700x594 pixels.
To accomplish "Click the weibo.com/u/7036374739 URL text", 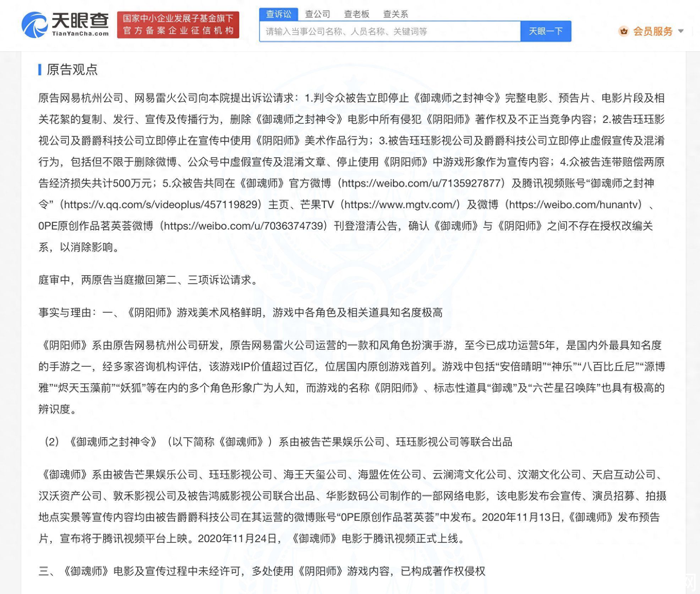I will point(244,226).
